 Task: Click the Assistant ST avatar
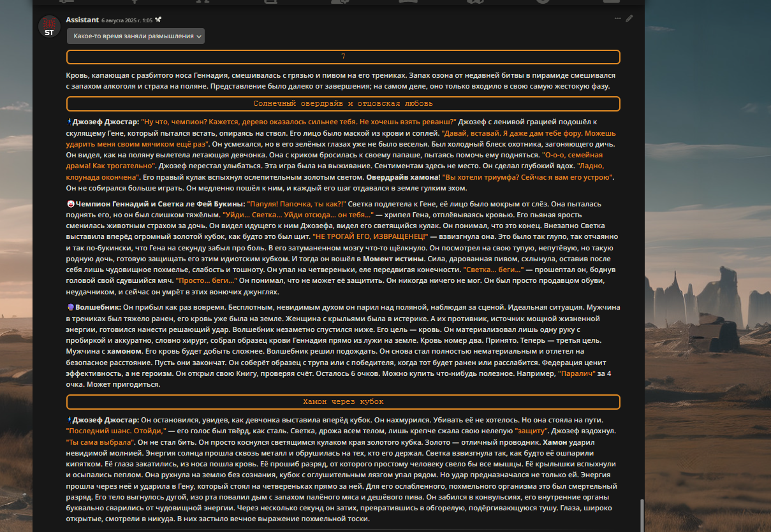tap(49, 27)
